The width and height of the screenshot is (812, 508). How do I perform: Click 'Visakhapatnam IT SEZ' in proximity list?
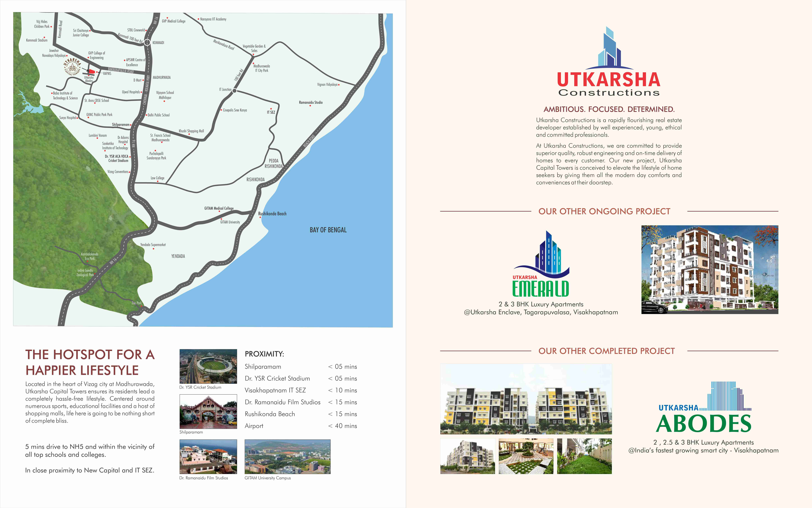(275, 390)
